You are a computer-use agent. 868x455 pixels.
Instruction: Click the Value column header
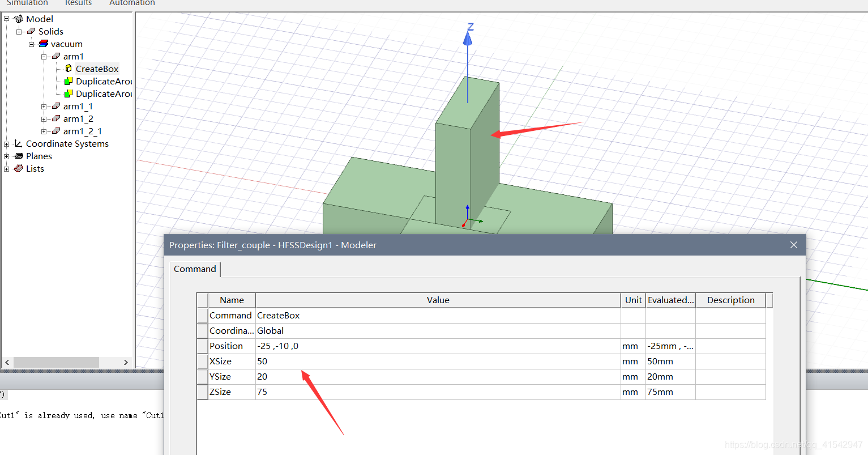[x=438, y=300]
